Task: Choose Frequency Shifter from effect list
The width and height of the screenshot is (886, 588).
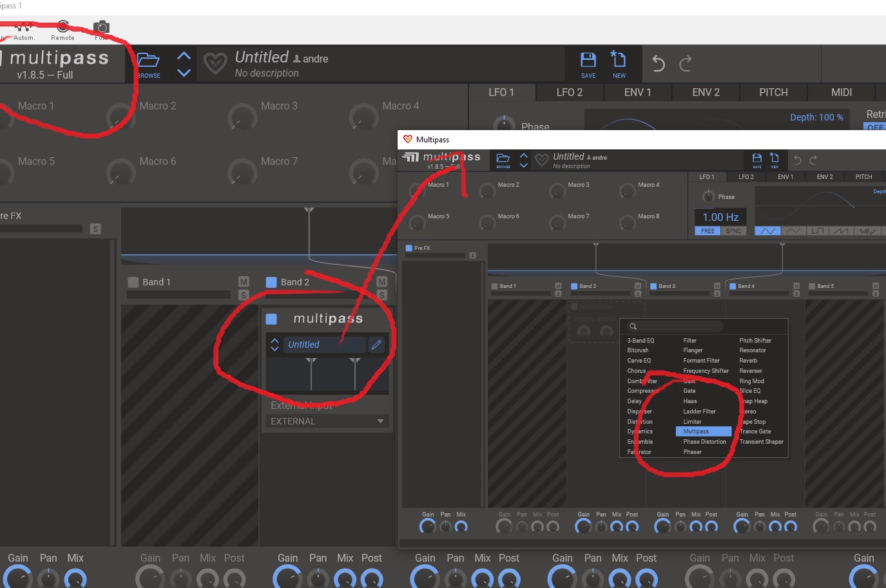Action: (x=706, y=371)
